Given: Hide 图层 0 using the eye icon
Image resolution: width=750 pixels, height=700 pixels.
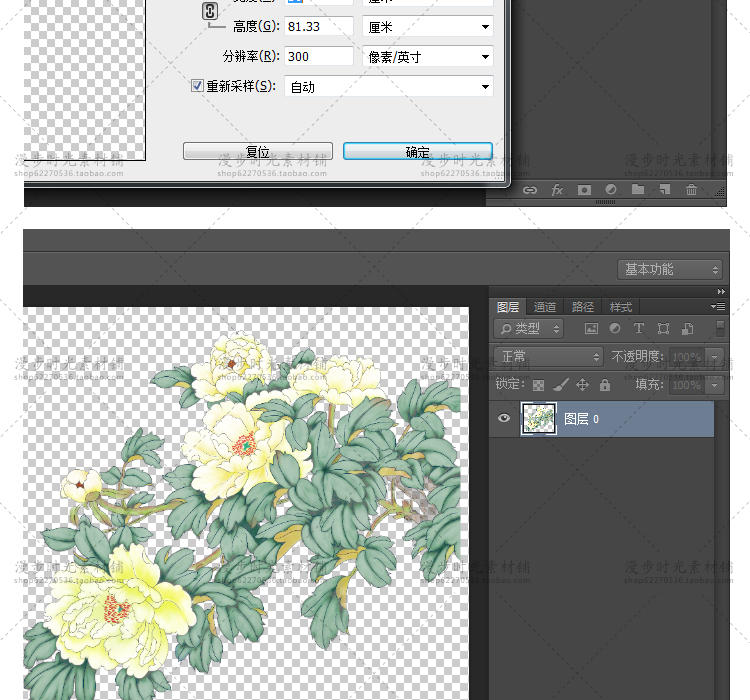Looking at the screenshot, I should point(504,419).
